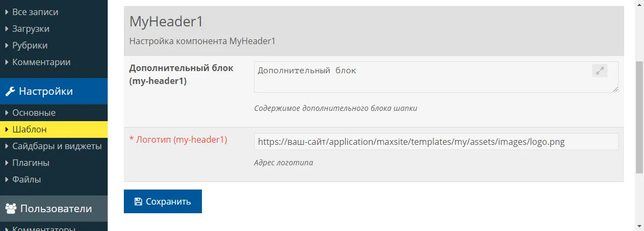Click the wrench icon beside Настройки
644x231 pixels.
pos(10,92)
